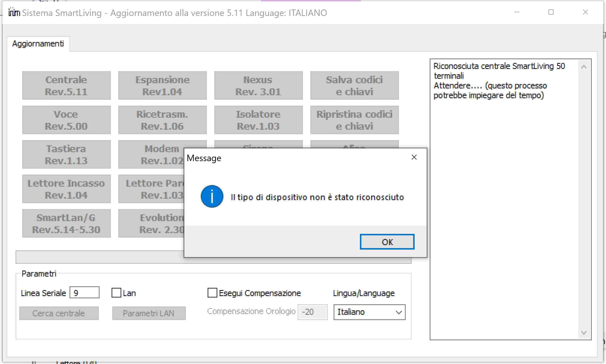Click OK in the Message dialog
The width and height of the screenshot is (606, 364).
387,242
